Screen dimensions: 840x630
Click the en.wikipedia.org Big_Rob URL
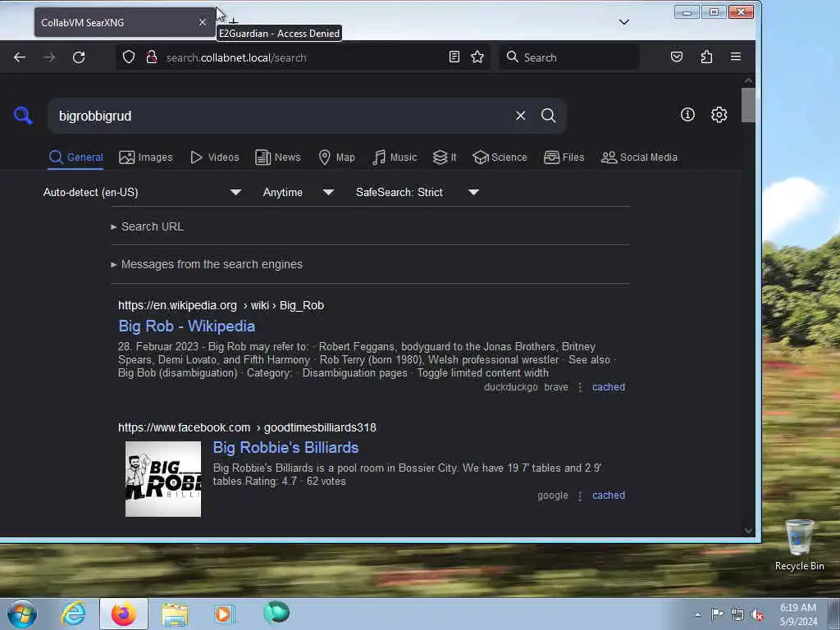click(x=221, y=305)
